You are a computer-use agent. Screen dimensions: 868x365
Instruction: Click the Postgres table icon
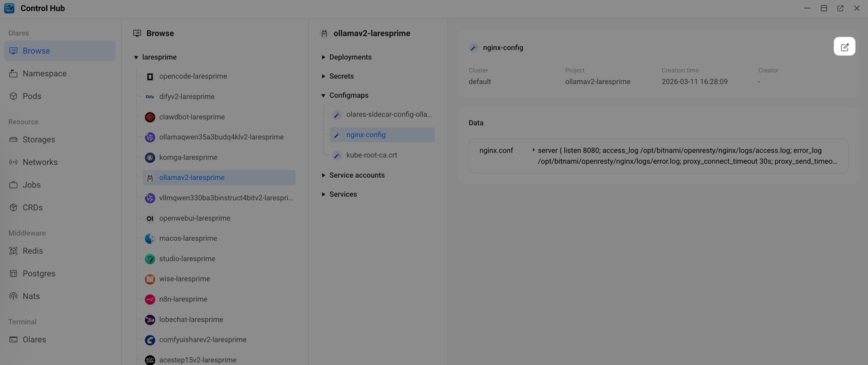pos(14,273)
